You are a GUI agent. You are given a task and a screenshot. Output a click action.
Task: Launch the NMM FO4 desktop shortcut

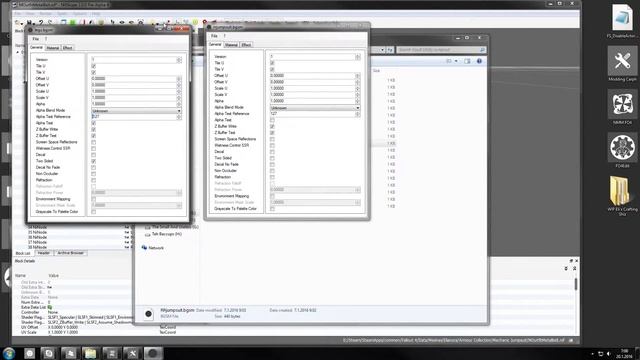622,105
